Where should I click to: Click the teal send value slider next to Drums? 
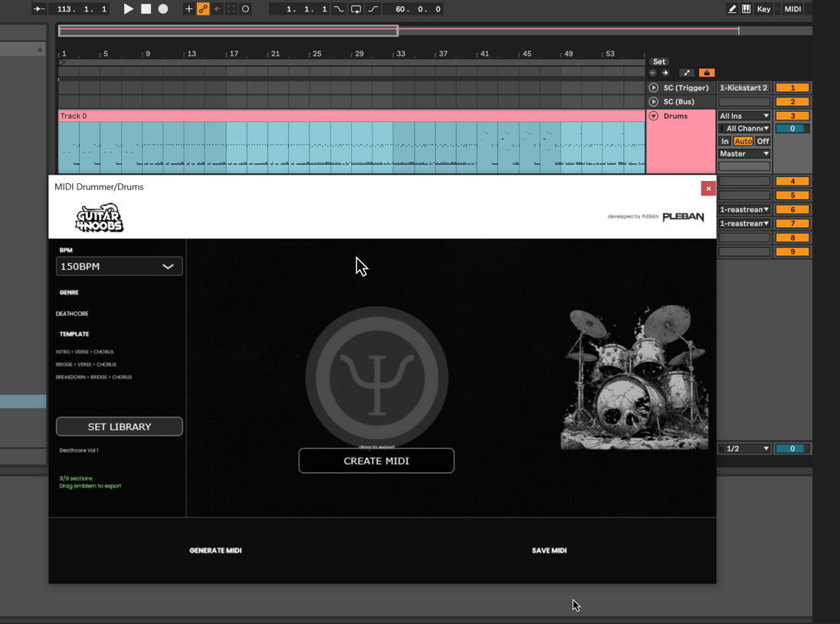pyautogui.click(x=792, y=128)
